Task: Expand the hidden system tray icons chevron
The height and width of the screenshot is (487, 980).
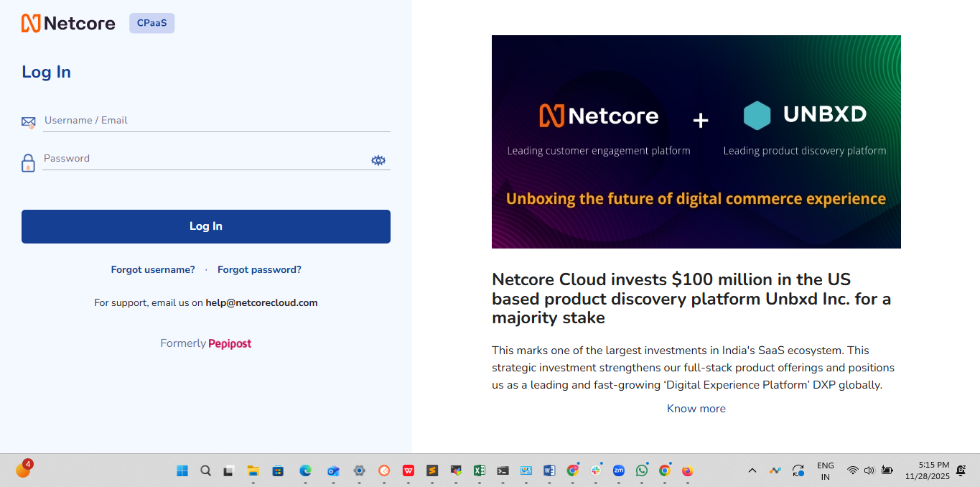Action: [752, 470]
